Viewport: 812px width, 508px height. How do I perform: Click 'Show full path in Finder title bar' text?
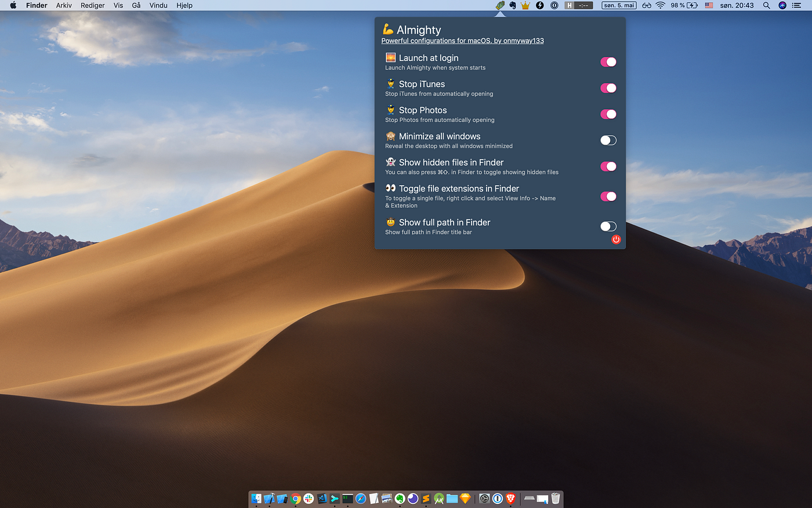[x=428, y=232]
